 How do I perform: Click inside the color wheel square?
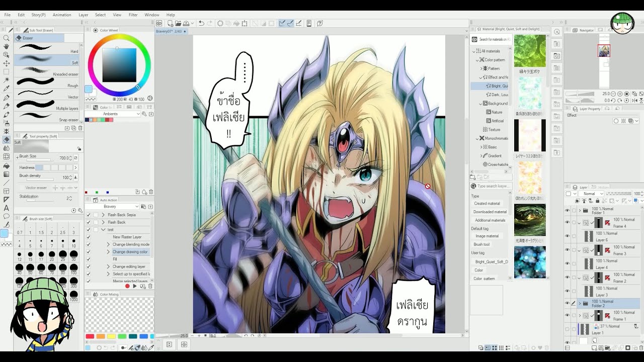click(119, 65)
